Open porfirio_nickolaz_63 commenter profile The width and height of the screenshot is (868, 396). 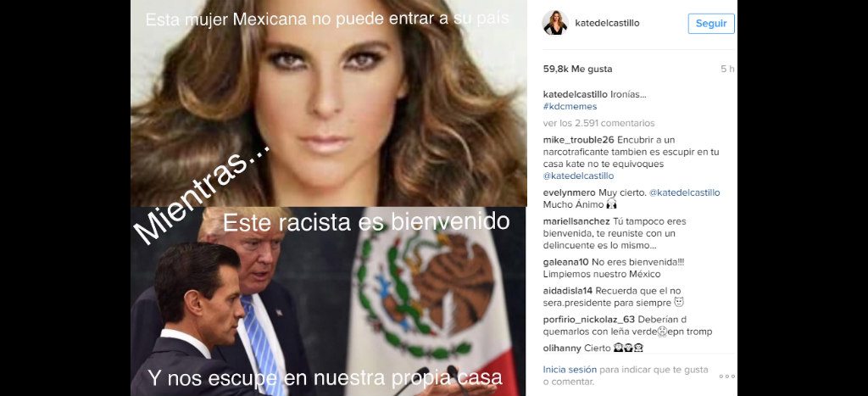[589, 320]
